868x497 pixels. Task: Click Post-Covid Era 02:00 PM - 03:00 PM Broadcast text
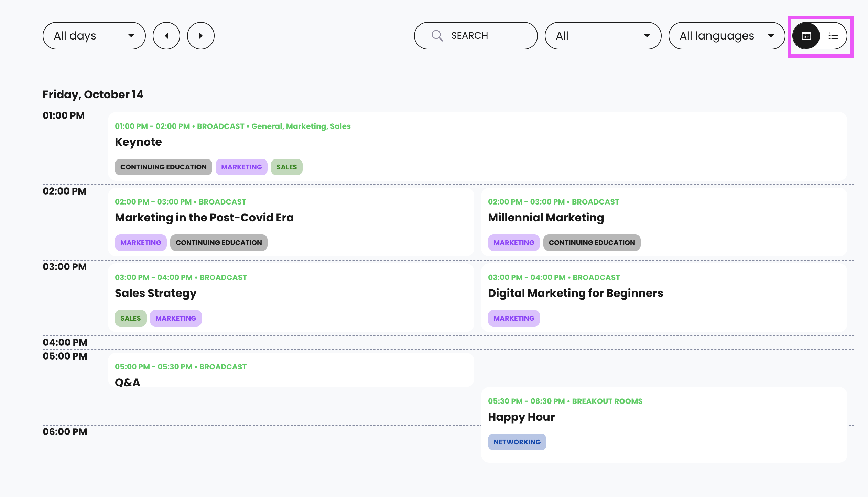tap(181, 202)
